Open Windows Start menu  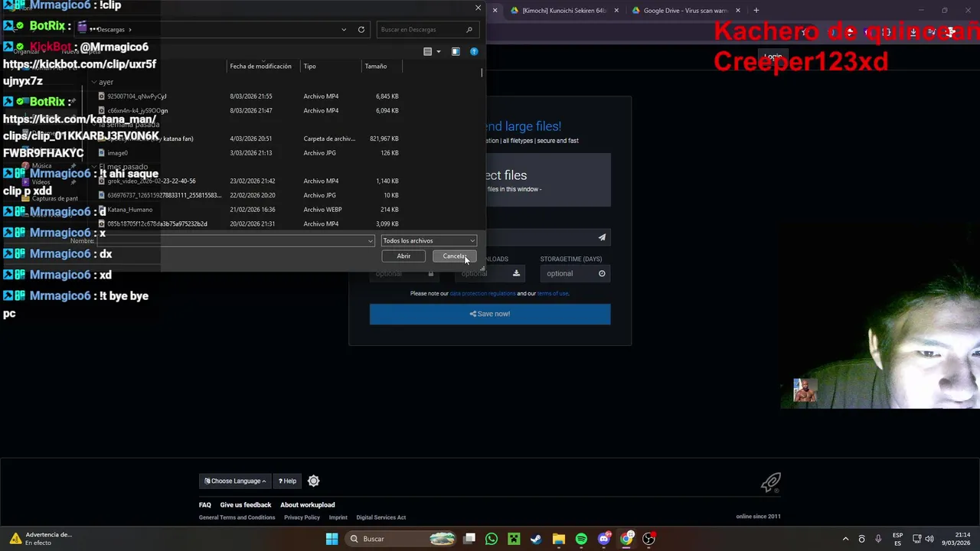pyautogui.click(x=332, y=539)
